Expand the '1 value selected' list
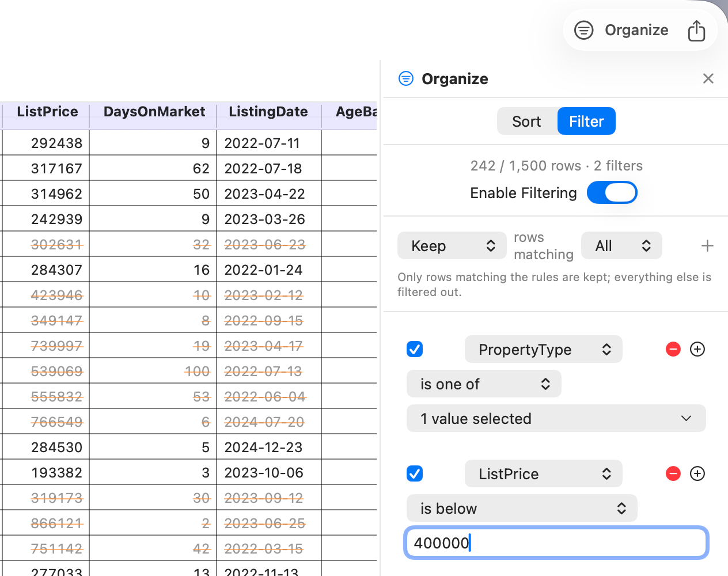 556,418
